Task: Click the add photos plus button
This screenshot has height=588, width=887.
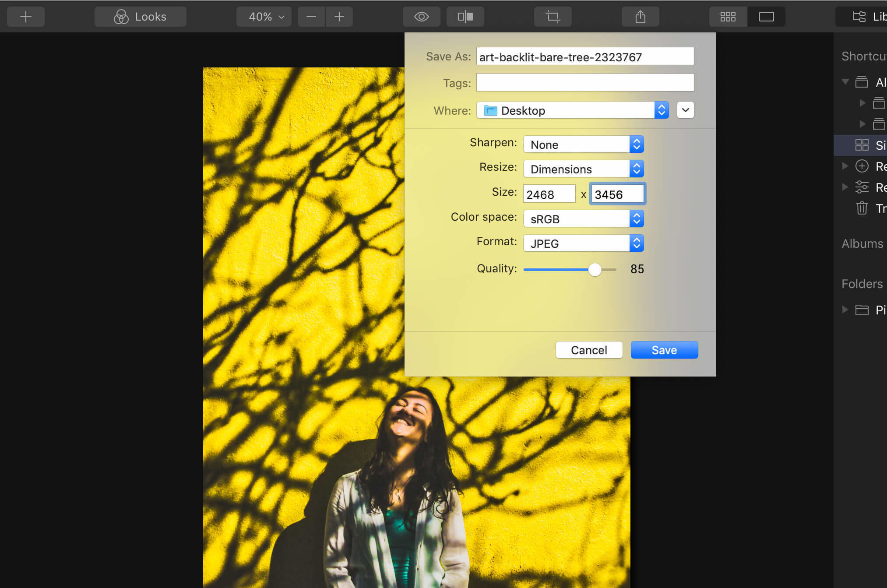Action: [25, 17]
